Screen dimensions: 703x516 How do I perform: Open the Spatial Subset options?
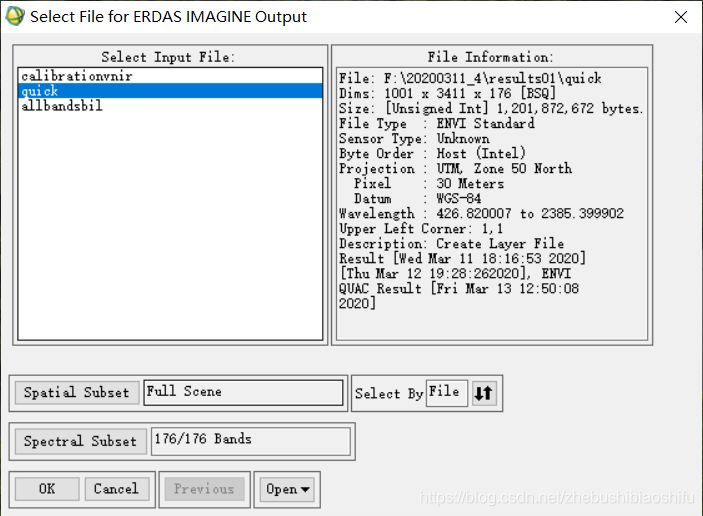pos(77,393)
